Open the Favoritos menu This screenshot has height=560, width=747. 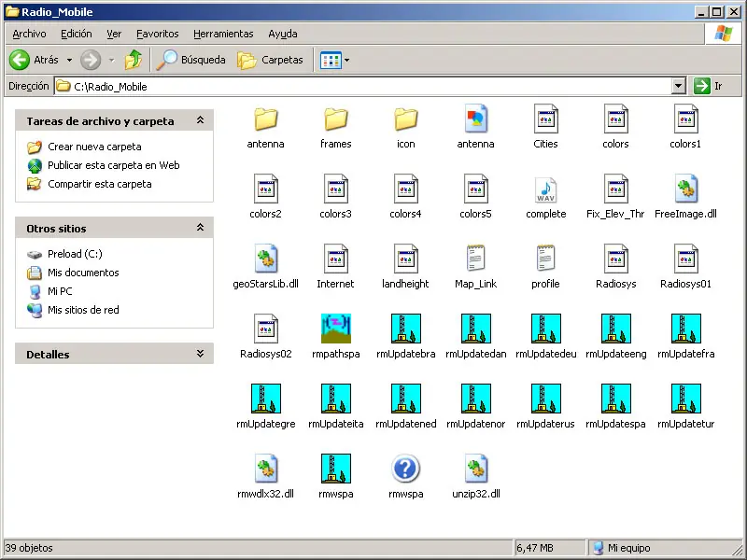(x=157, y=34)
